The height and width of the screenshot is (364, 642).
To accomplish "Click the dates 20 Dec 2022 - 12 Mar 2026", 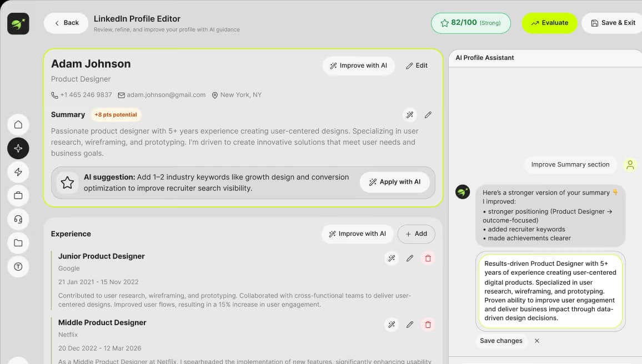I will pyautogui.click(x=99, y=348).
